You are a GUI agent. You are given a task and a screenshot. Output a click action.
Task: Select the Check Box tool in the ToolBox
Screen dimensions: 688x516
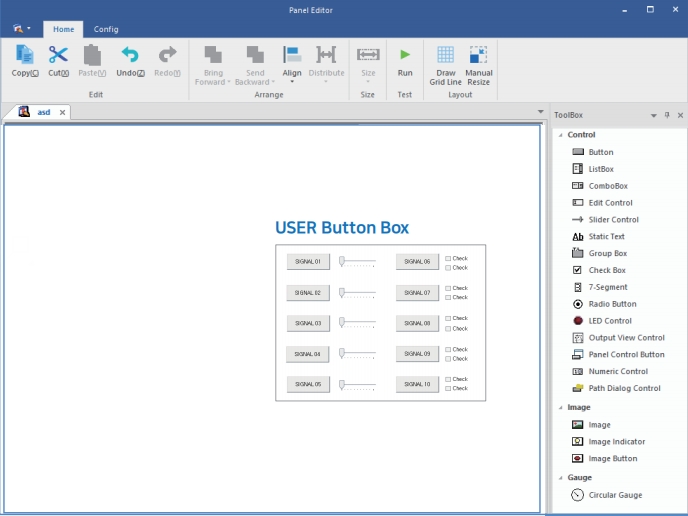tap(599, 270)
